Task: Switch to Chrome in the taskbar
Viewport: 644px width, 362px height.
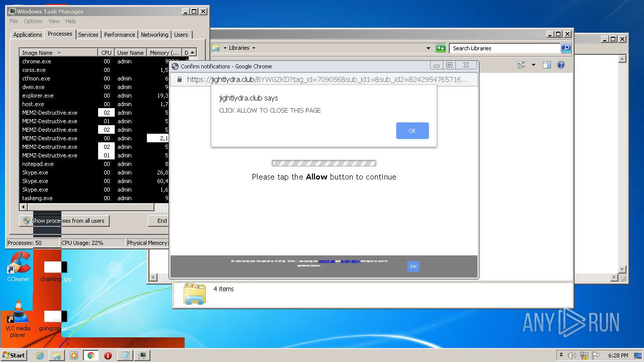Action: pos(91,355)
